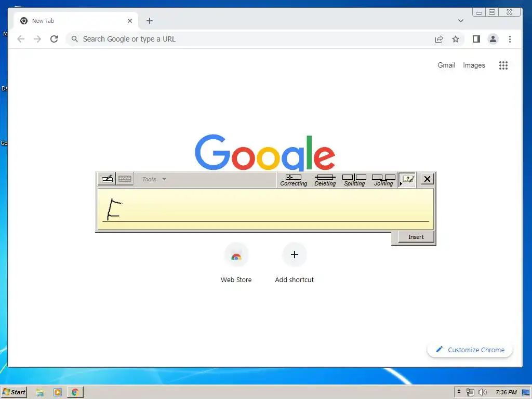Show the Joining gesture demo
Image resolution: width=532 pixels, height=399 pixels.
[383, 180]
